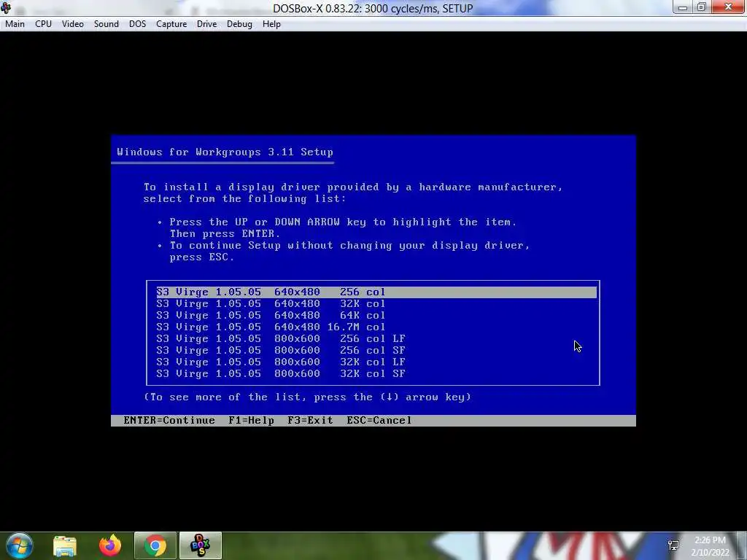Click the network icon in system tray
747x560 pixels.
(x=673, y=545)
